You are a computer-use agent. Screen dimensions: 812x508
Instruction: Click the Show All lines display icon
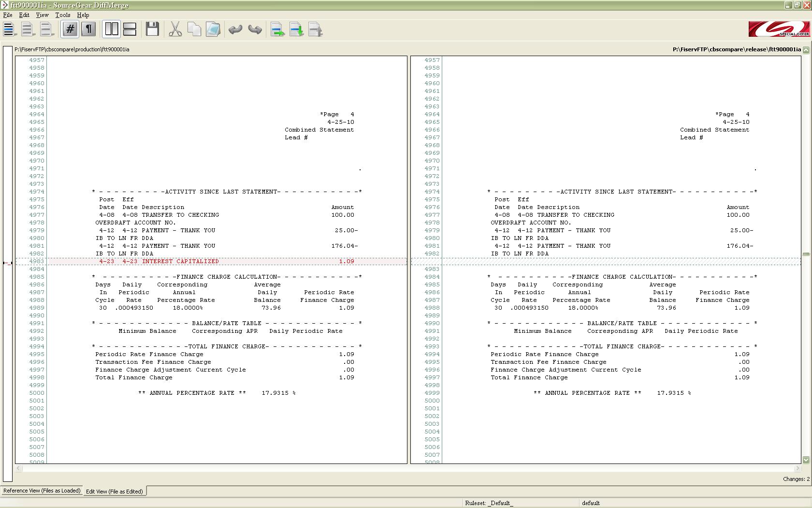(9, 30)
